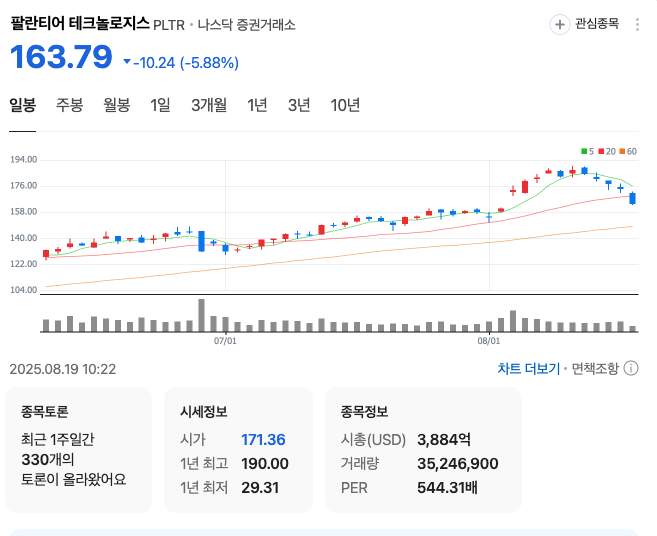Click the 3,884억 market cap value
This screenshot has width=657, height=536.
444,440
